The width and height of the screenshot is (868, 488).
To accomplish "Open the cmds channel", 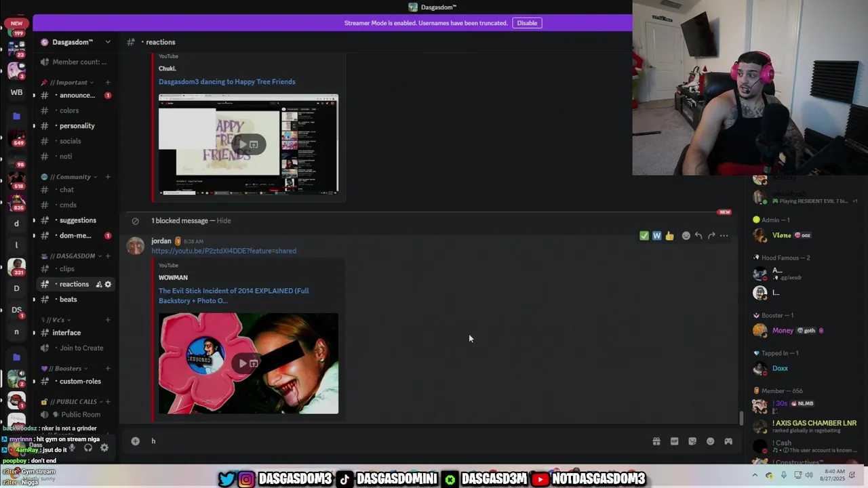I will (76, 205).
